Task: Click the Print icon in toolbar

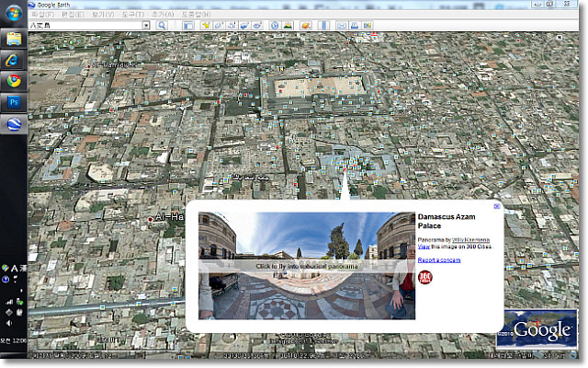Action: click(355, 25)
